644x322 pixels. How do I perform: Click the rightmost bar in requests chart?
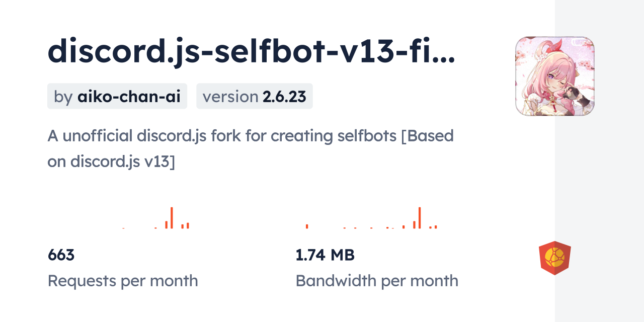click(188, 225)
